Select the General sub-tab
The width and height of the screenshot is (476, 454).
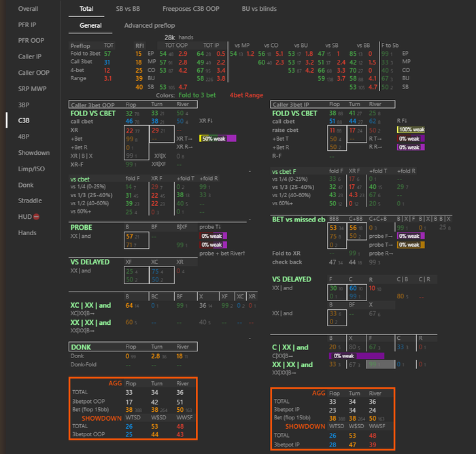click(90, 26)
